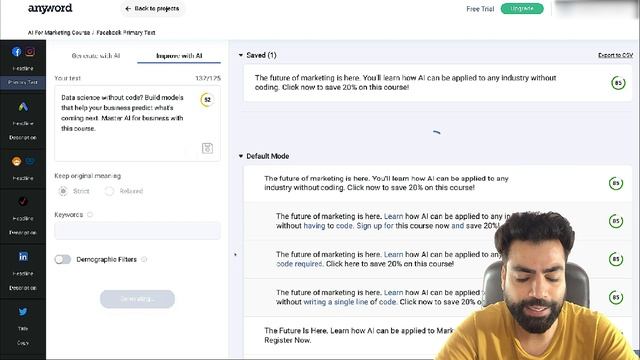Click the 85 score beside the 'writing a single line' variation
The width and height of the screenshot is (640, 360).
pos(616,297)
